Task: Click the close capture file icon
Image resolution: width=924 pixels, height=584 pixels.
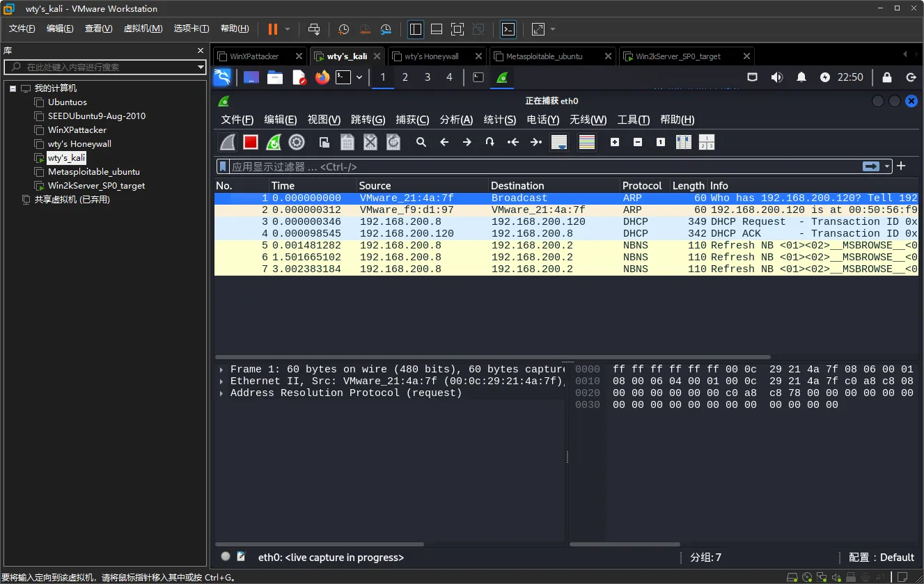Action: 370,142
